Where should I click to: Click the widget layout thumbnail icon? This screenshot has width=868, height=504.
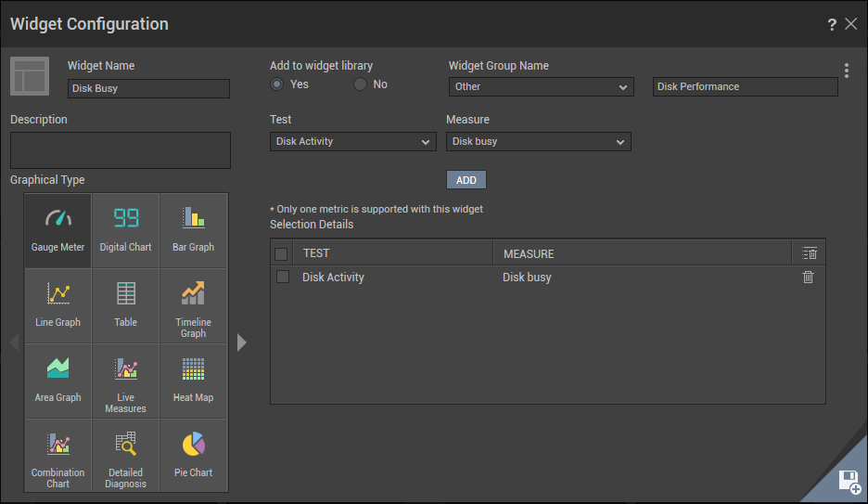click(30, 76)
